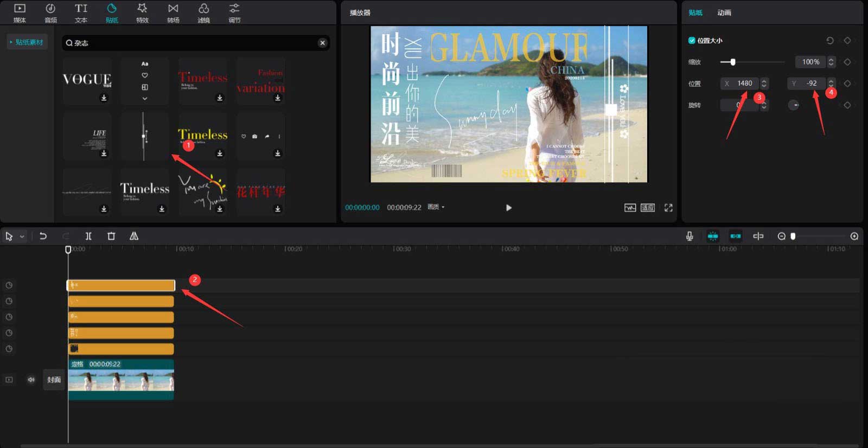Toggle the 位置 keyframe diamond
Screen dimensions: 868x448
(847, 84)
